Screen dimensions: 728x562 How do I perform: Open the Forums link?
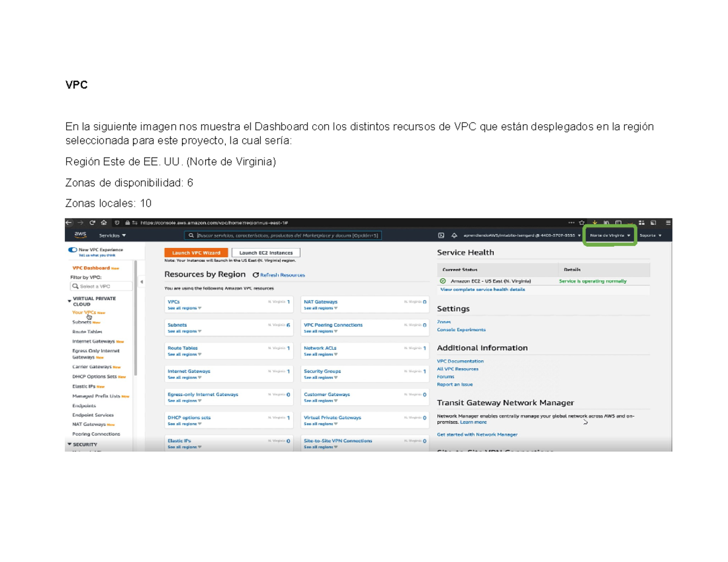pos(446,376)
